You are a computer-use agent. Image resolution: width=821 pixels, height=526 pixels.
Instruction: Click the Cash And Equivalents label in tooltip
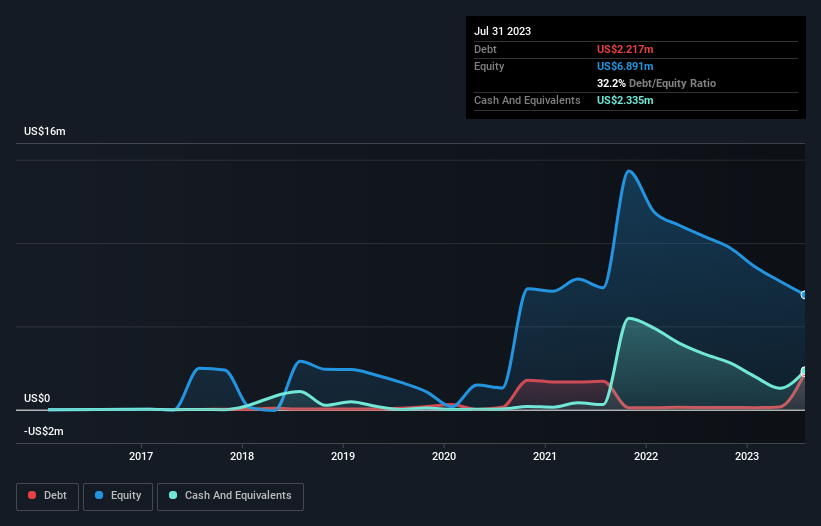527,100
